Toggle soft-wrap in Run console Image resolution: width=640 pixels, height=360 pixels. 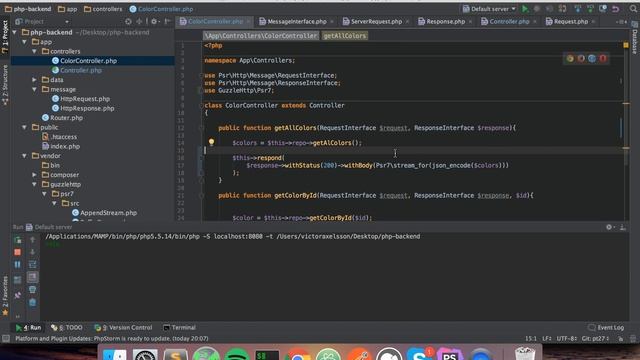32,264
